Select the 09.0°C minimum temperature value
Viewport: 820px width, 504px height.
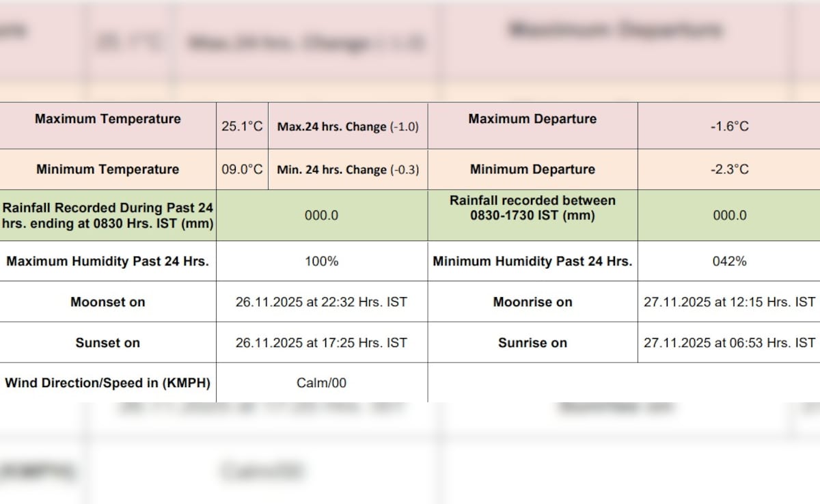[243, 169]
